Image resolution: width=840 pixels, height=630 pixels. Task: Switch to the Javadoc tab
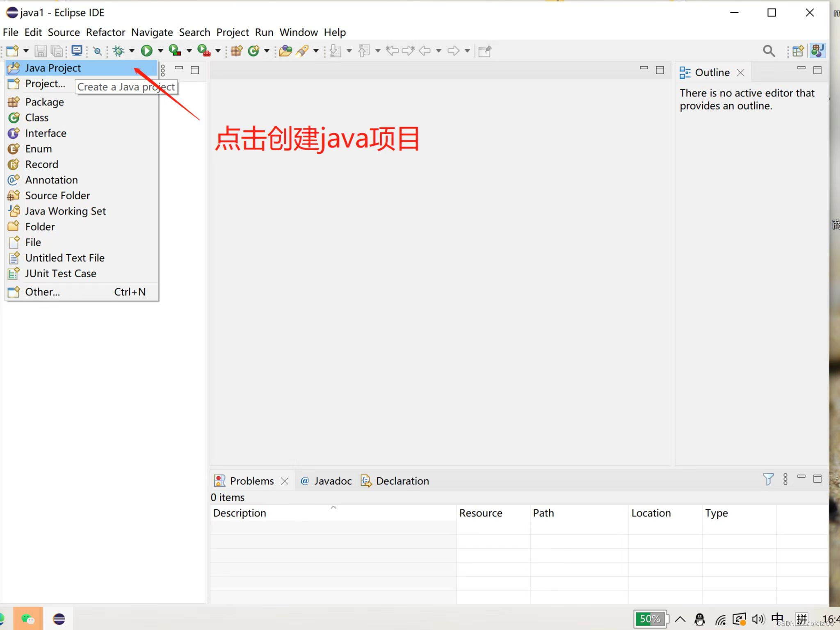coord(332,480)
